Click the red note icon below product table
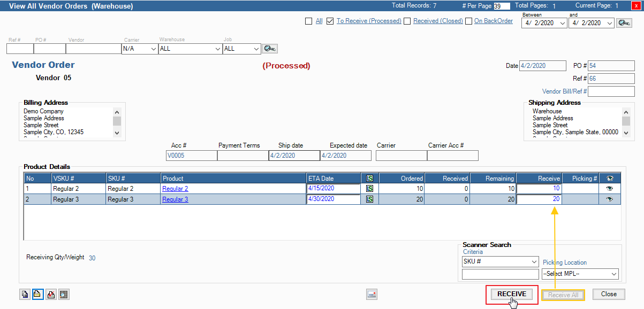 coord(372,294)
